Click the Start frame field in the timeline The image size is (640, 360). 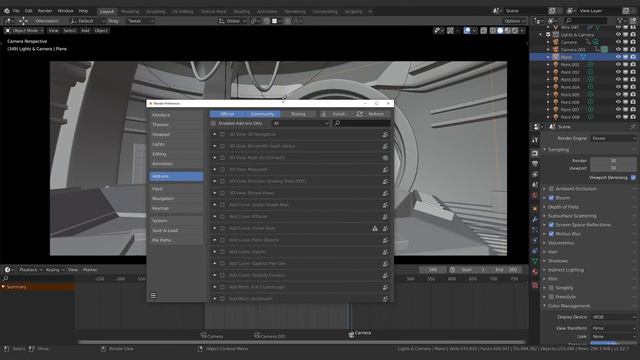(x=473, y=270)
